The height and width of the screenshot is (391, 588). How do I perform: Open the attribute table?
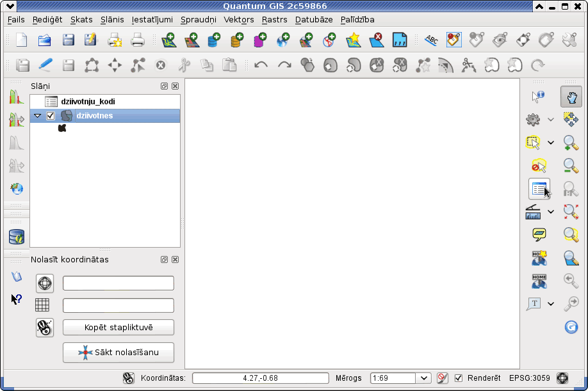[539, 189]
